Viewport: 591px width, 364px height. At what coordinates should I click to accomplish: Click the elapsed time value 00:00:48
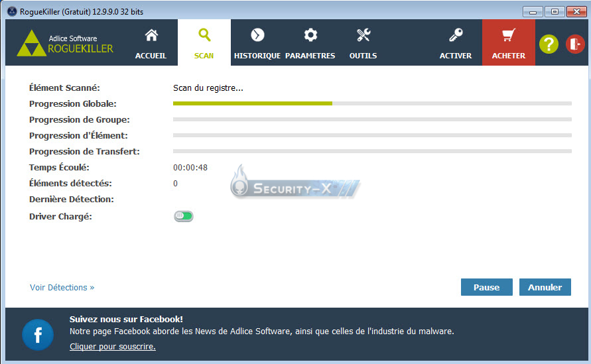tap(190, 168)
